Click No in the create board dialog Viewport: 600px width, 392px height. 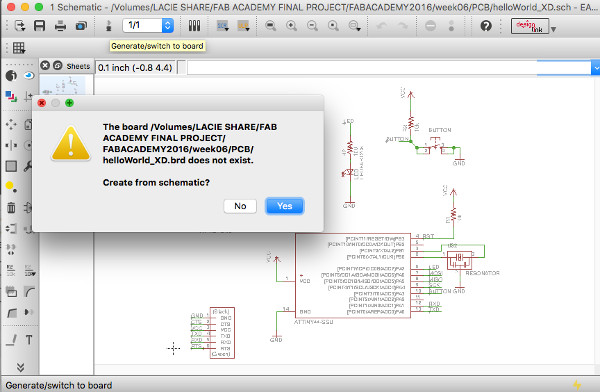coord(240,206)
